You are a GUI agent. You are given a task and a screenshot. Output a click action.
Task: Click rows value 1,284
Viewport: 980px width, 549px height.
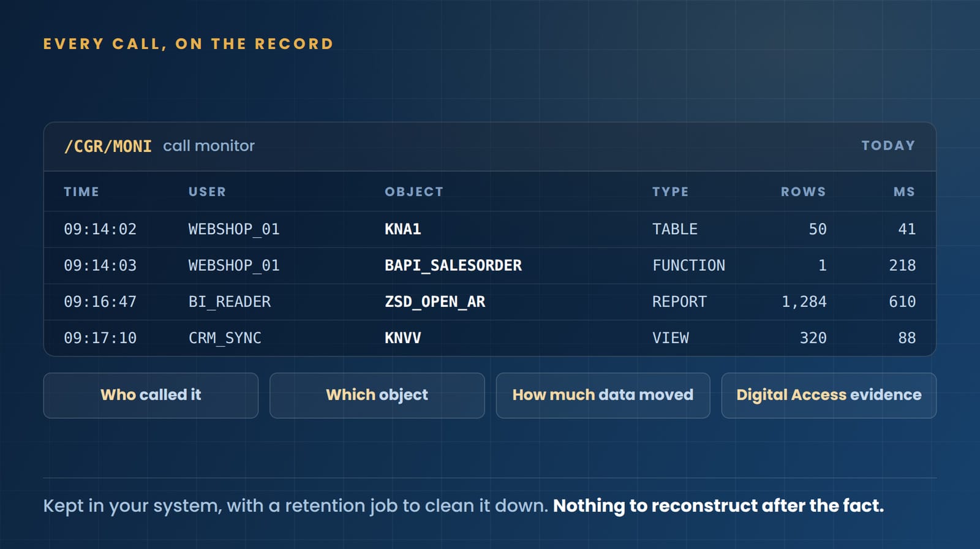pyautogui.click(x=804, y=301)
